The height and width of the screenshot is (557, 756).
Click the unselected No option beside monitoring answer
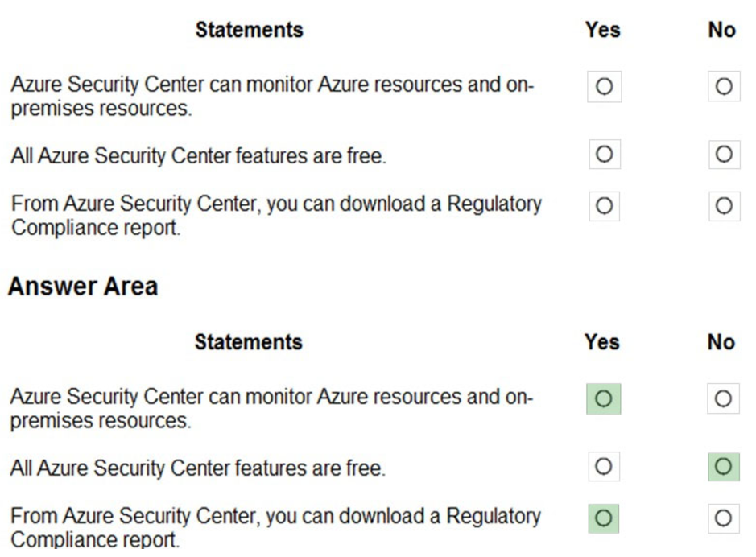722,398
